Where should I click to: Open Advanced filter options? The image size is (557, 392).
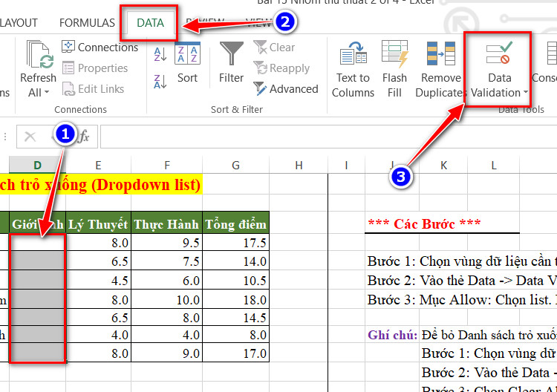click(x=287, y=89)
